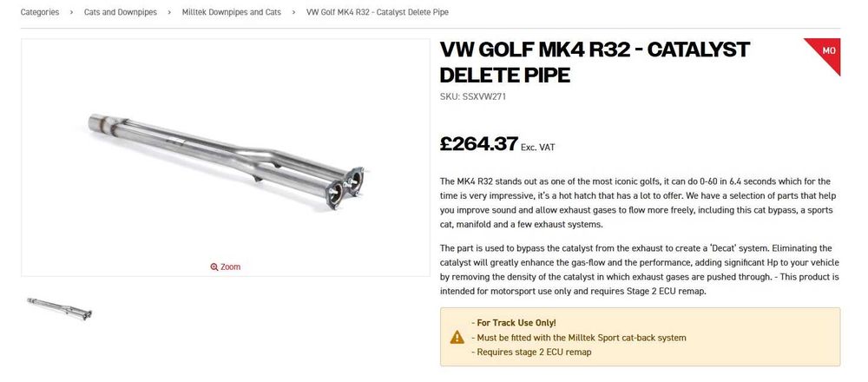Click the red MO corner badge
The width and height of the screenshot is (868, 382).
click(x=828, y=52)
